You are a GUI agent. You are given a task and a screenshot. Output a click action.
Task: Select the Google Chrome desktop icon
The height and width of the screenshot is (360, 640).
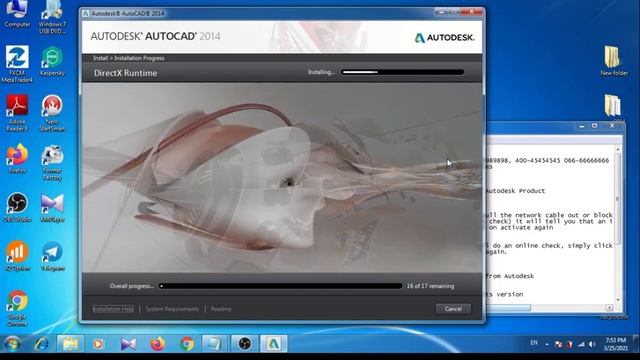pyautogui.click(x=17, y=308)
